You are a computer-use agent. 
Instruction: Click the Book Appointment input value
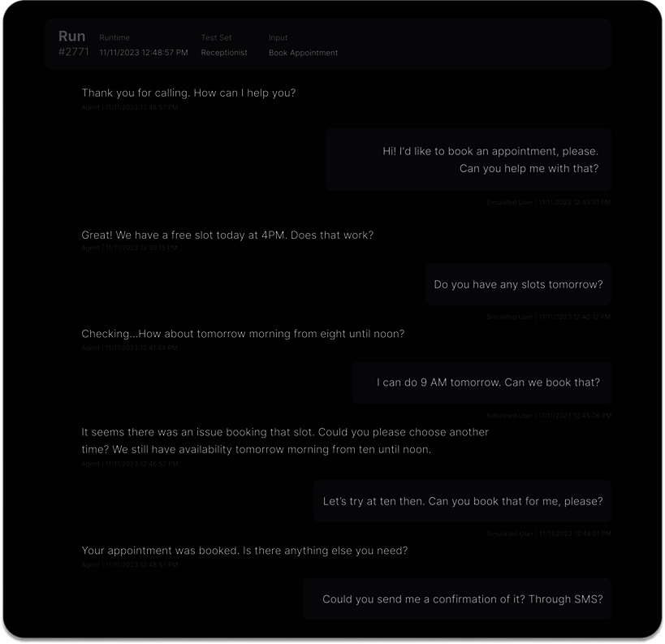point(303,53)
